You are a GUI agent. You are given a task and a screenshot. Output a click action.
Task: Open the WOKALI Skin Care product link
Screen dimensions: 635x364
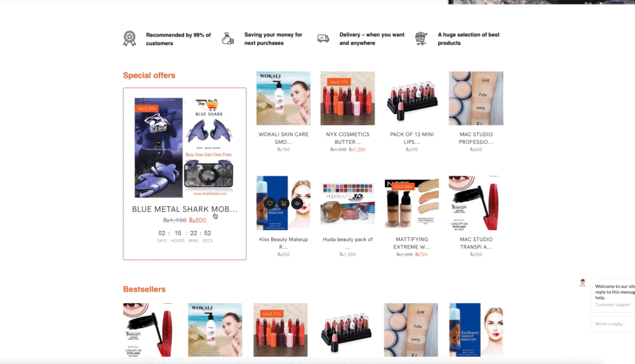tap(283, 138)
